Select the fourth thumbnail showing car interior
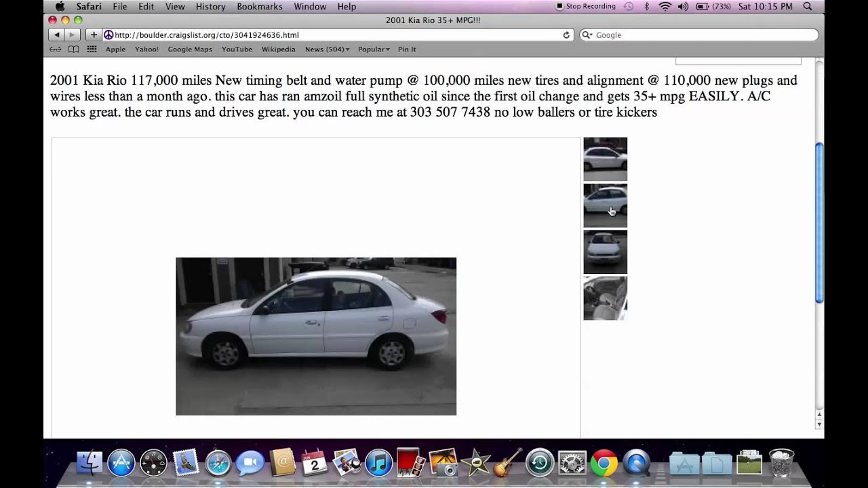Image resolution: width=868 pixels, height=488 pixels. pos(605,298)
